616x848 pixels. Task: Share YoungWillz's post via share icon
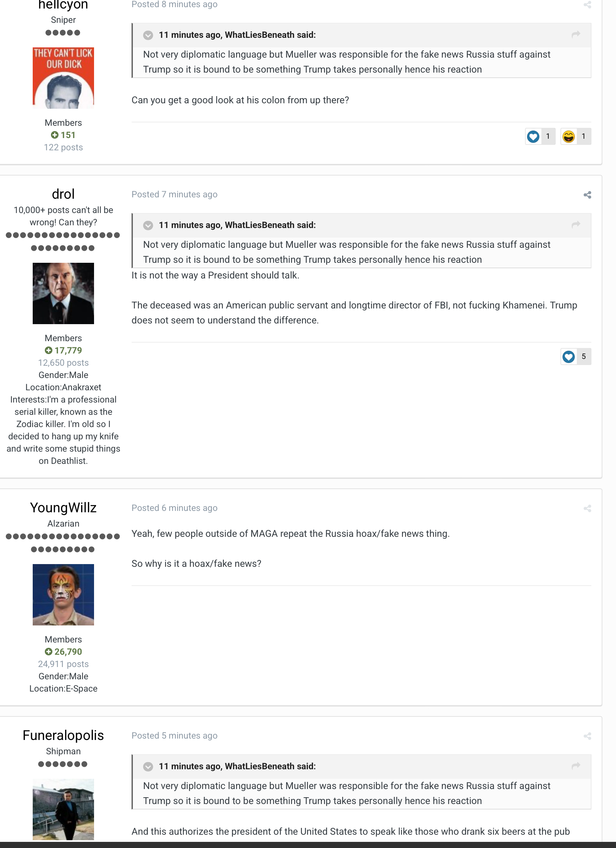pyautogui.click(x=587, y=509)
